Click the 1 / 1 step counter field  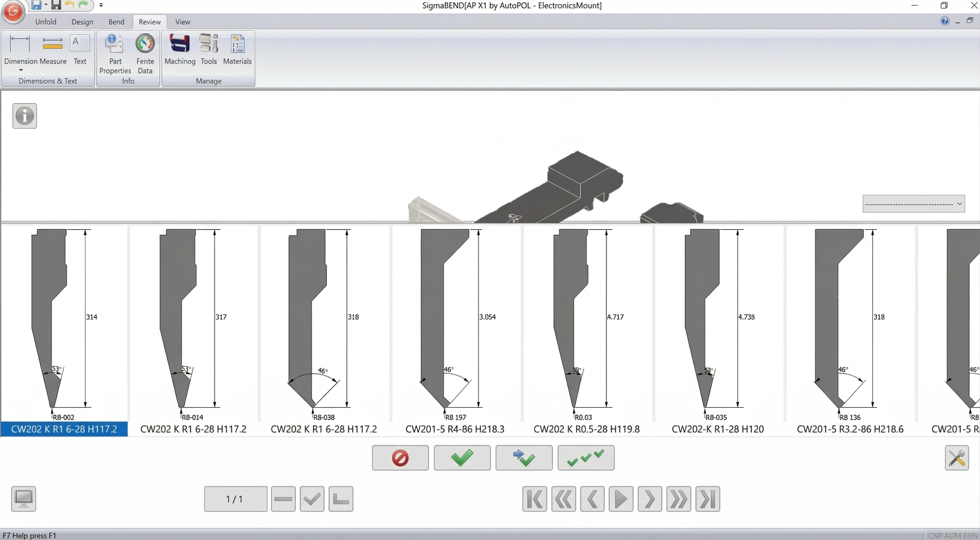235,499
